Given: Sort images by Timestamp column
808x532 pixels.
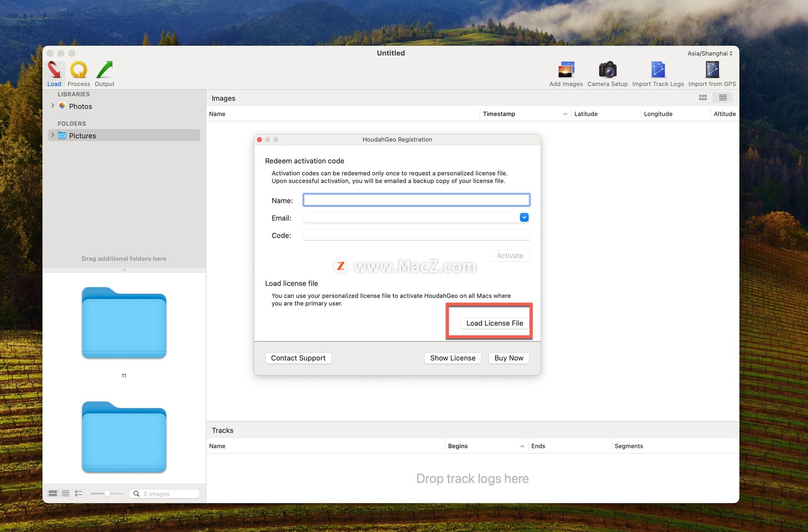Looking at the screenshot, I should pyautogui.click(x=525, y=114).
